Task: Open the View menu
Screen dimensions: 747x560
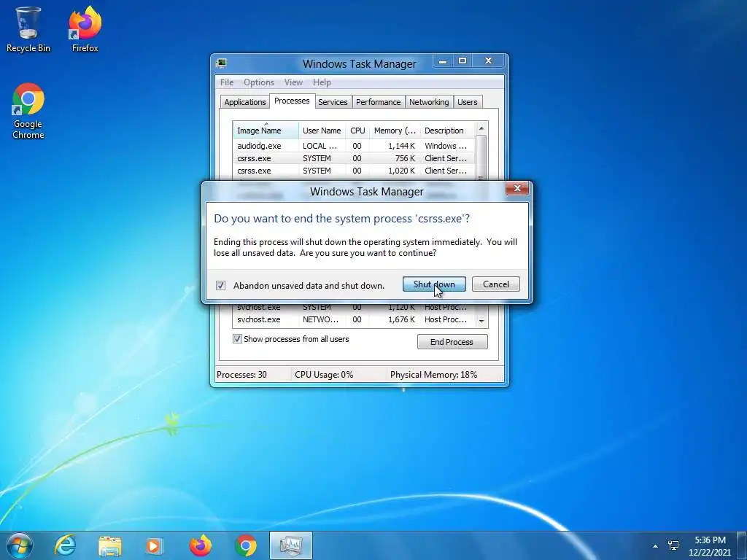Action: click(293, 82)
